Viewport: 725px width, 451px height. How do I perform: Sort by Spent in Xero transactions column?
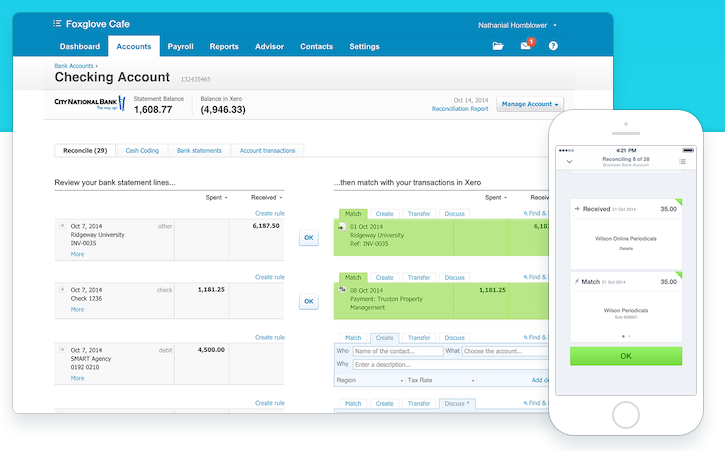(496, 198)
